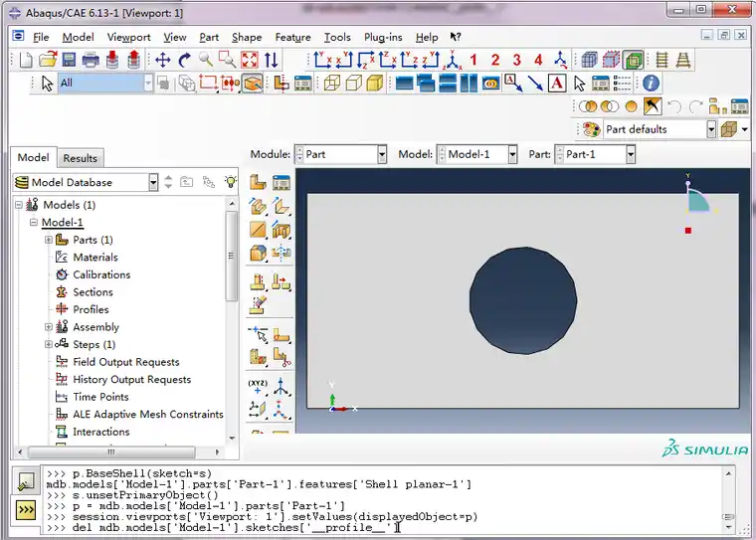Select Time Points in the model tree
756x540 pixels.
coord(100,397)
